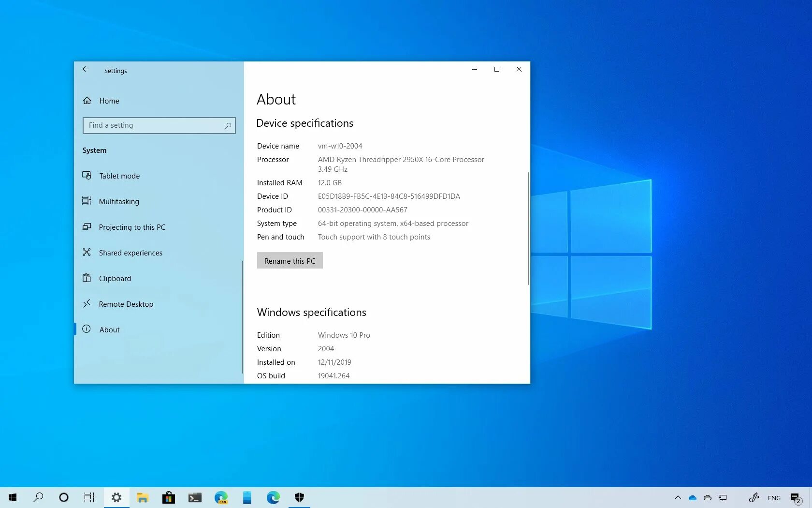Select the About entry in the sidebar

point(109,329)
